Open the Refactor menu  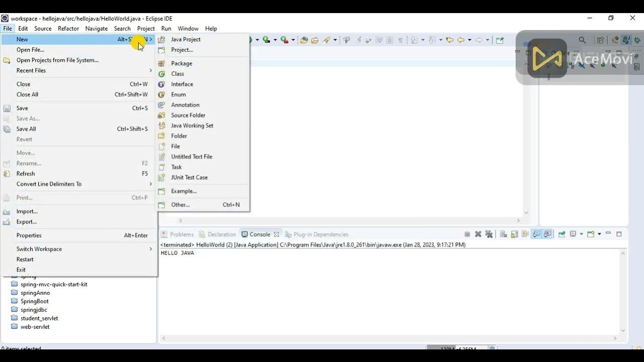coord(68,29)
